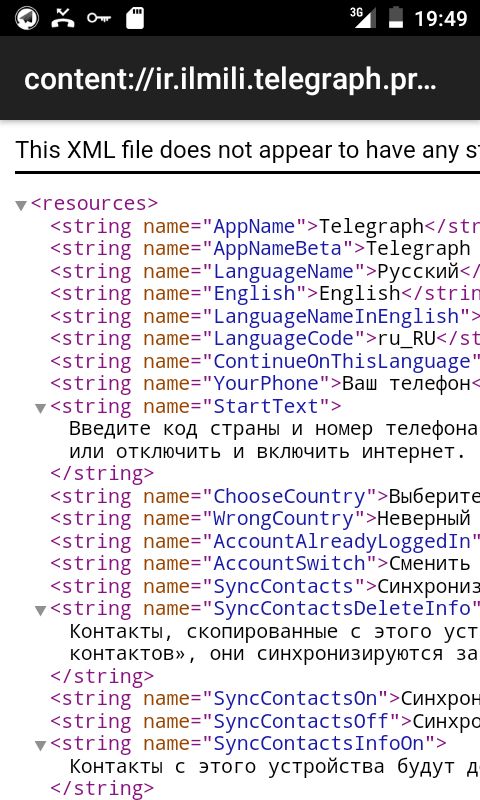Select the 'Ваш телефон' text

(x=406, y=384)
